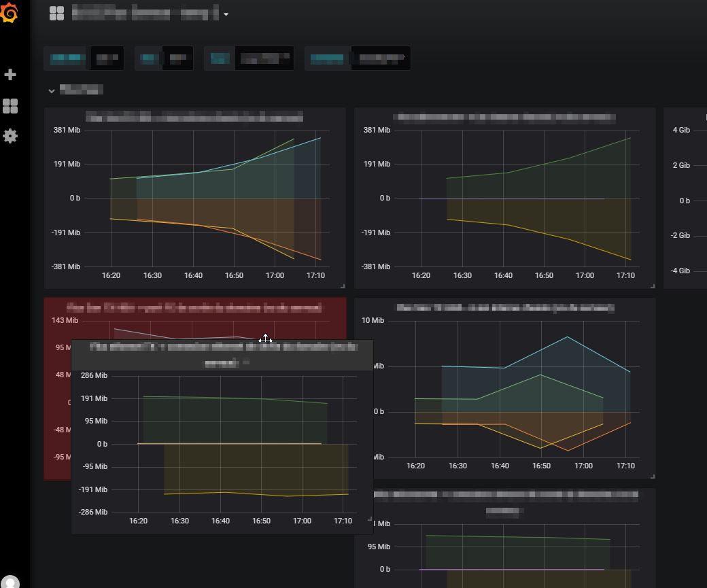Click the move handle on the floating dragged panel

(265, 339)
